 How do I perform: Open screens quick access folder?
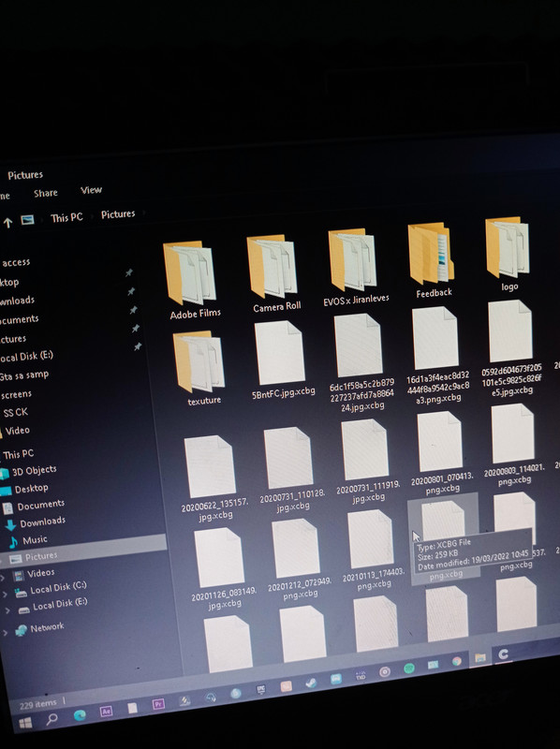[x=16, y=394]
